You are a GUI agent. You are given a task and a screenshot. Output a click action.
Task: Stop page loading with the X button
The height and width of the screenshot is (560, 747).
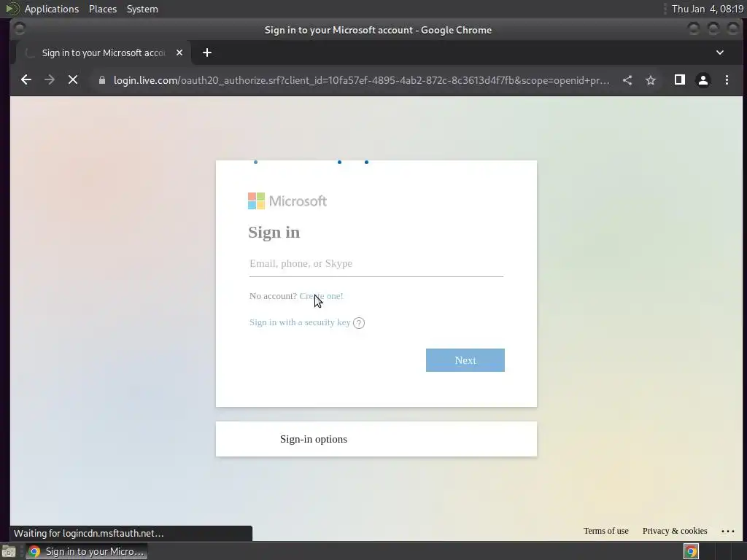73,80
